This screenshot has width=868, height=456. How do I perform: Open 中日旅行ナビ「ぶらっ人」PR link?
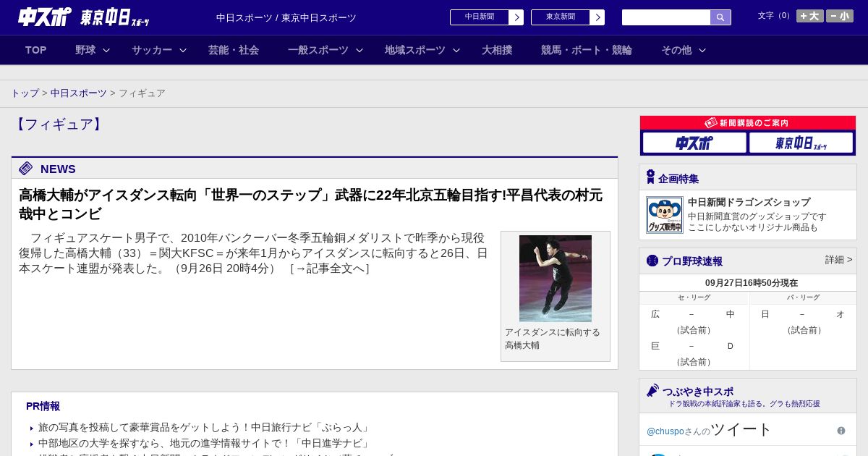204,428
